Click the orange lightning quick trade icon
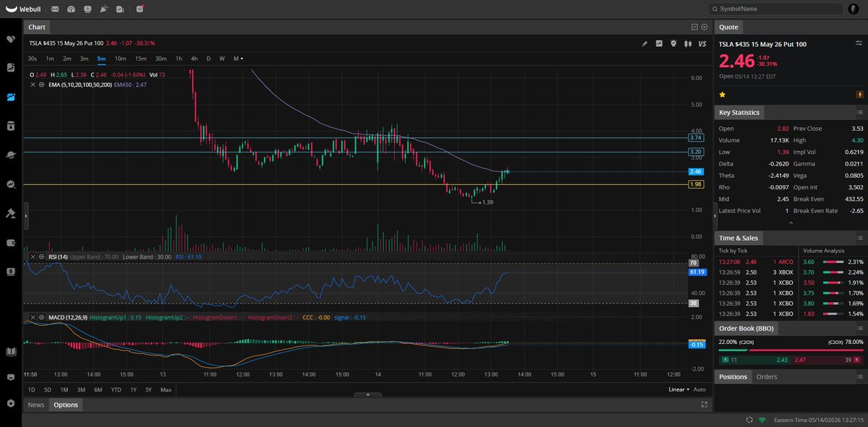 (859, 94)
